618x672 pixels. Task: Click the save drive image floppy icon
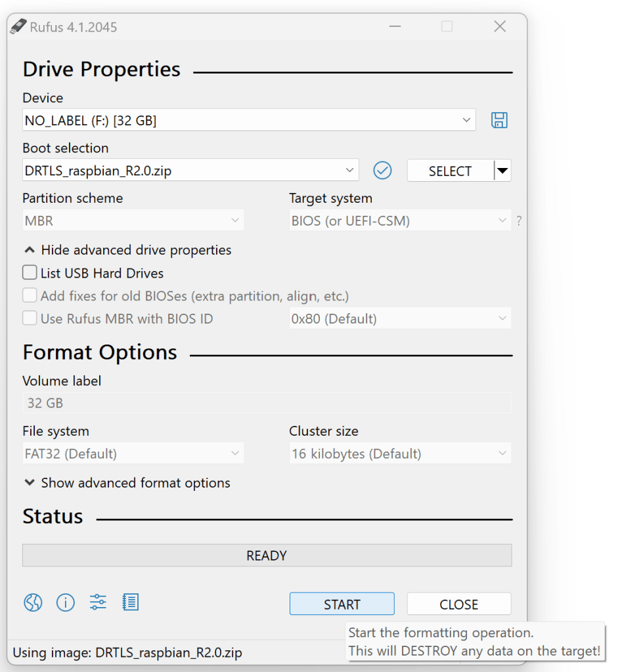499,120
